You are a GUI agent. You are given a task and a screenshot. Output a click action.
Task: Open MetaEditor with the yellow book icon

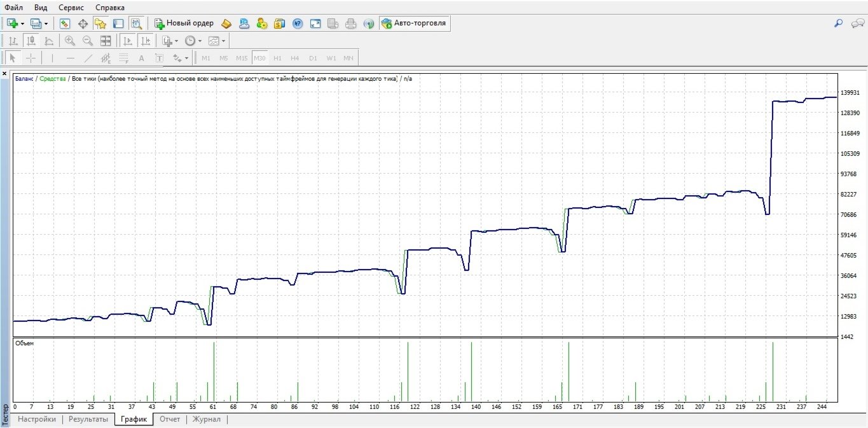227,24
